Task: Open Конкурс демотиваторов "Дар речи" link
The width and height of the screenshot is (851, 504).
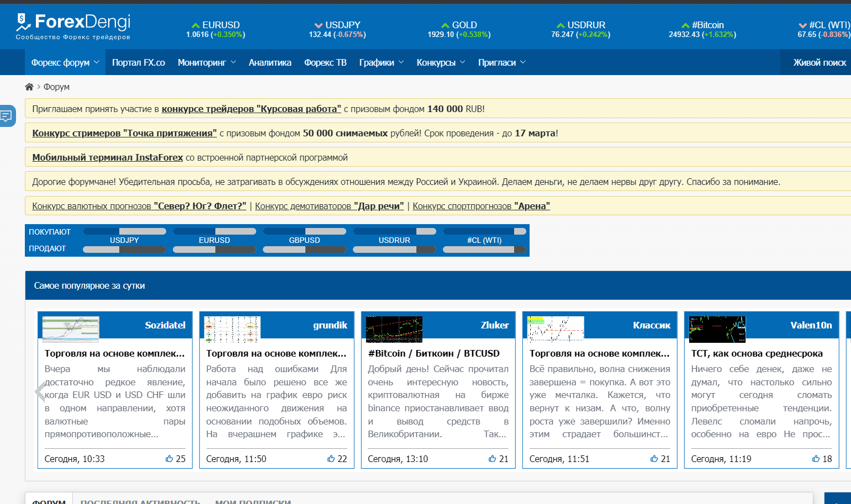Action: click(329, 206)
